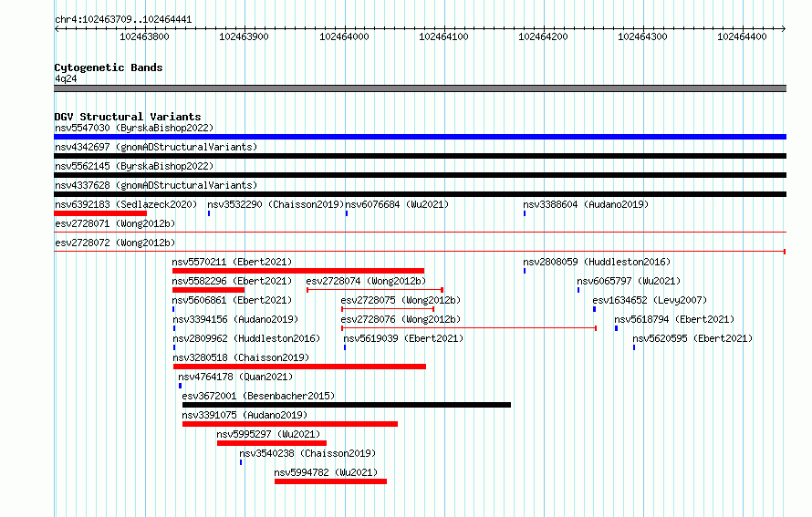812x517 pixels.
Task: Click the DGV Structural Variants track title
Action: 128,117
